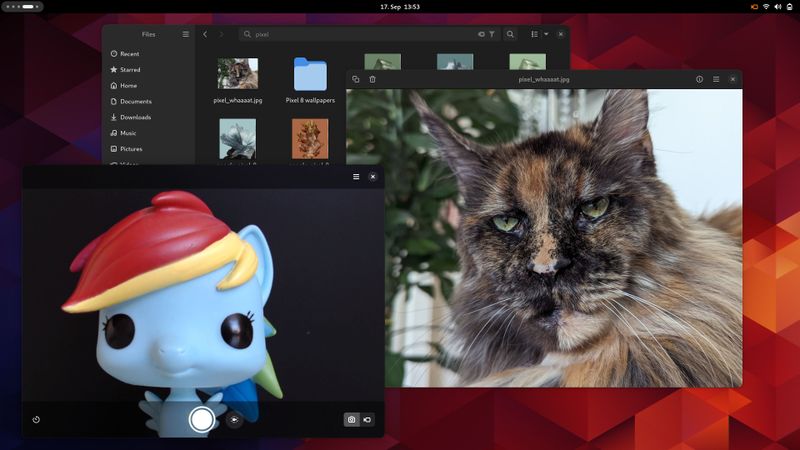
Task: Open the Camera app hamburger menu
Action: (356, 176)
